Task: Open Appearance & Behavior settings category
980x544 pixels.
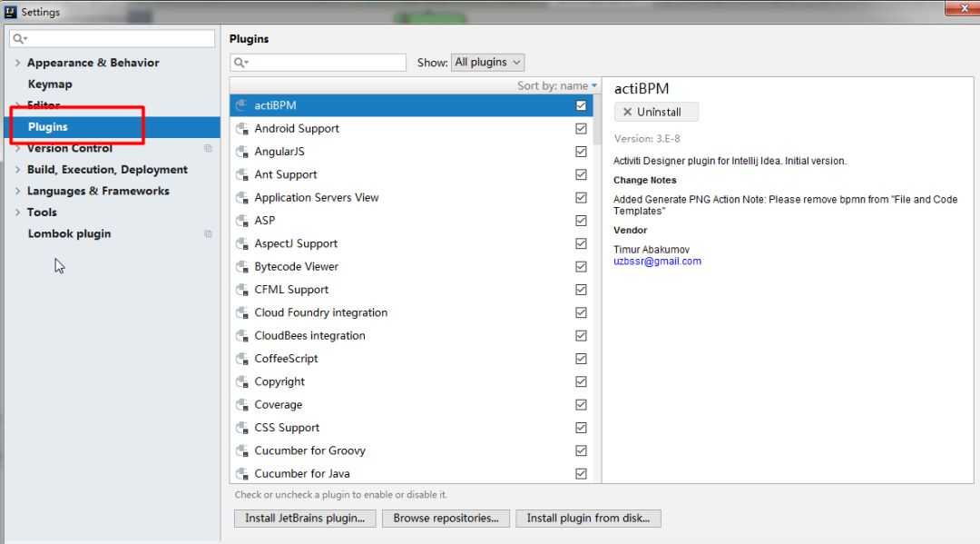Action: [x=93, y=63]
